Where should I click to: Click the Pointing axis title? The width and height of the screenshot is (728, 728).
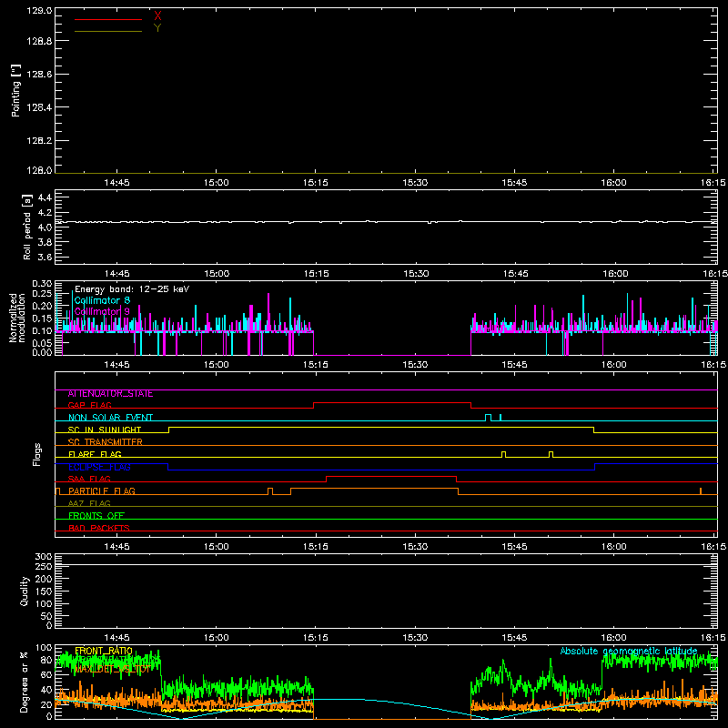coord(16,90)
